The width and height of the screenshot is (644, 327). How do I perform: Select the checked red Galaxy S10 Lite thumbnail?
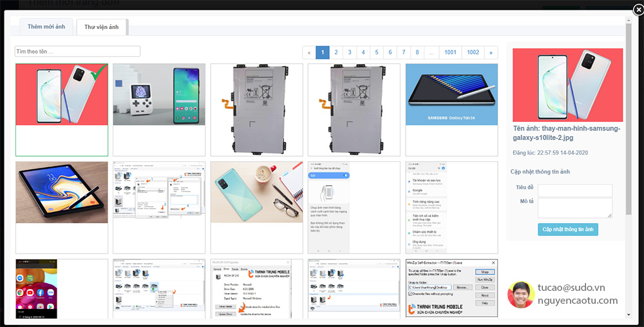coord(62,110)
